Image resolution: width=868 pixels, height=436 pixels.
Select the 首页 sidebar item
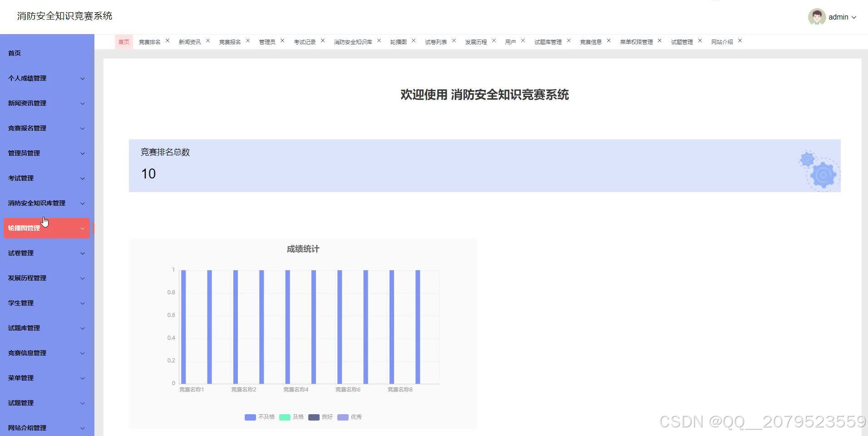tap(14, 53)
